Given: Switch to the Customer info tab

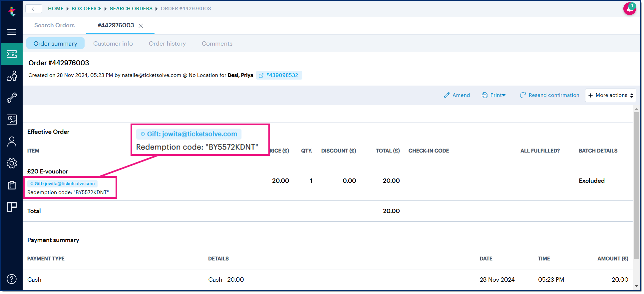Looking at the screenshot, I should [113, 44].
